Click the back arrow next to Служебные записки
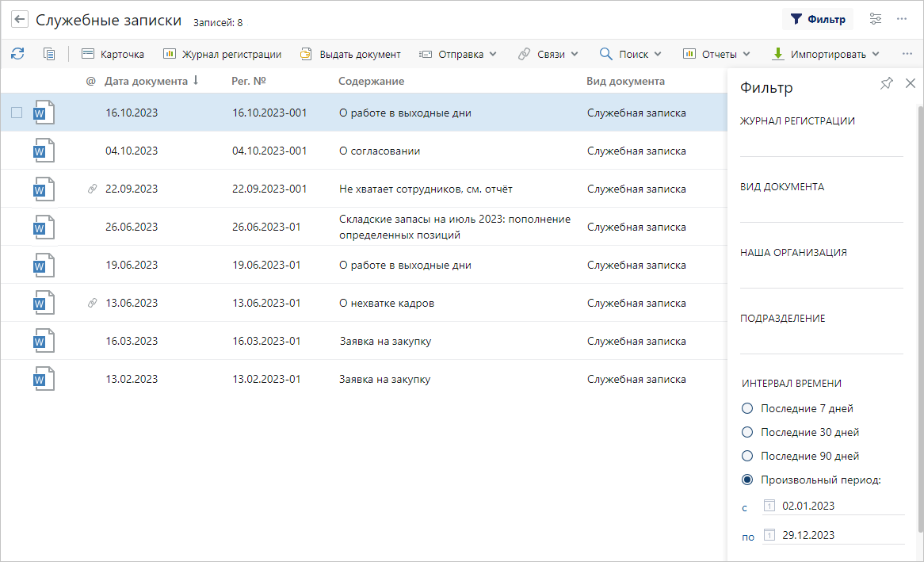The image size is (924, 562). coord(20,19)
